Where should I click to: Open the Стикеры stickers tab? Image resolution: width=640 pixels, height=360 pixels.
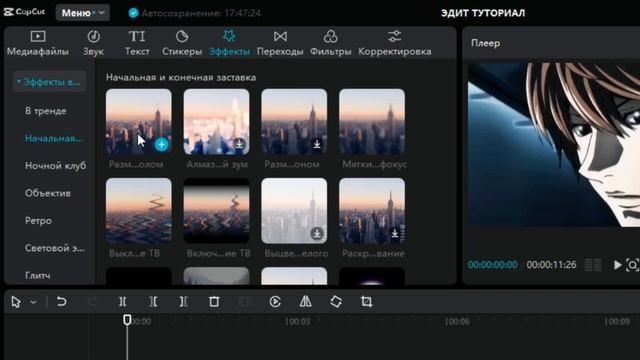pyautogui.click(x=182, y=43)
